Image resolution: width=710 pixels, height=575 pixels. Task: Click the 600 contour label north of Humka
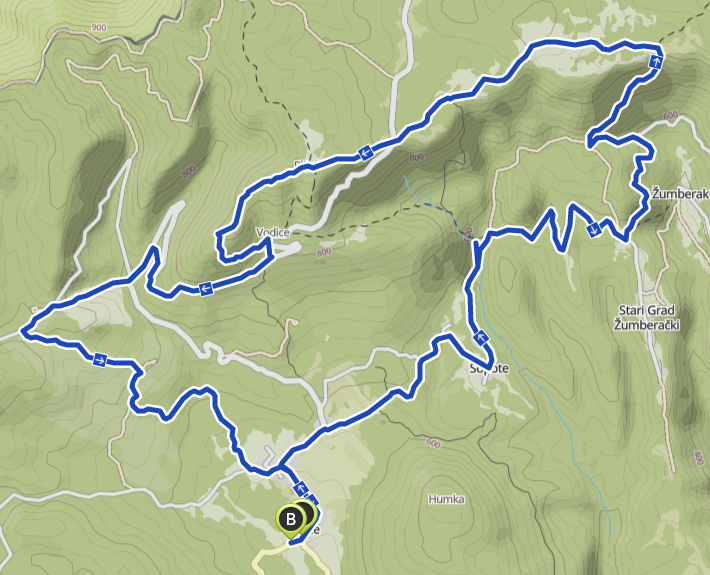(433, 443)
